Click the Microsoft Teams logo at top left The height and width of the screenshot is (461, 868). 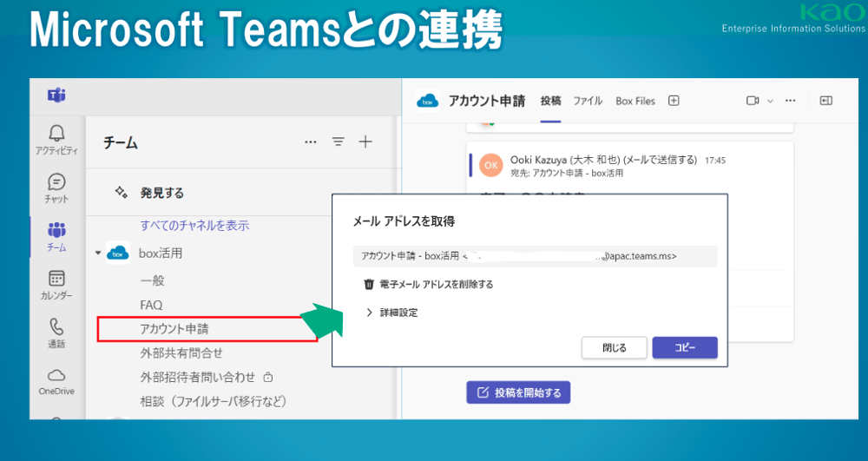coord(56,95)
